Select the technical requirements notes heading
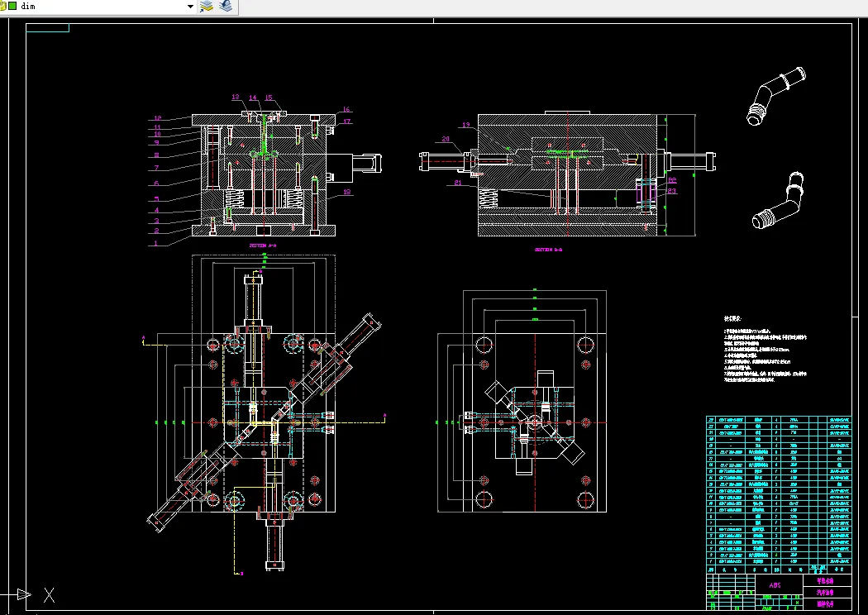The width and height of the screenshot is (868, 615). (x=732, y=317)
